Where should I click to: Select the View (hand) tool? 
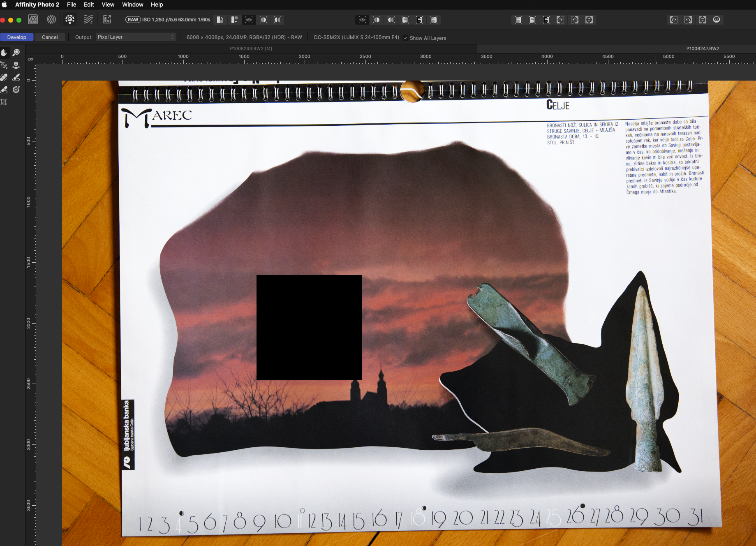(4, 53)
